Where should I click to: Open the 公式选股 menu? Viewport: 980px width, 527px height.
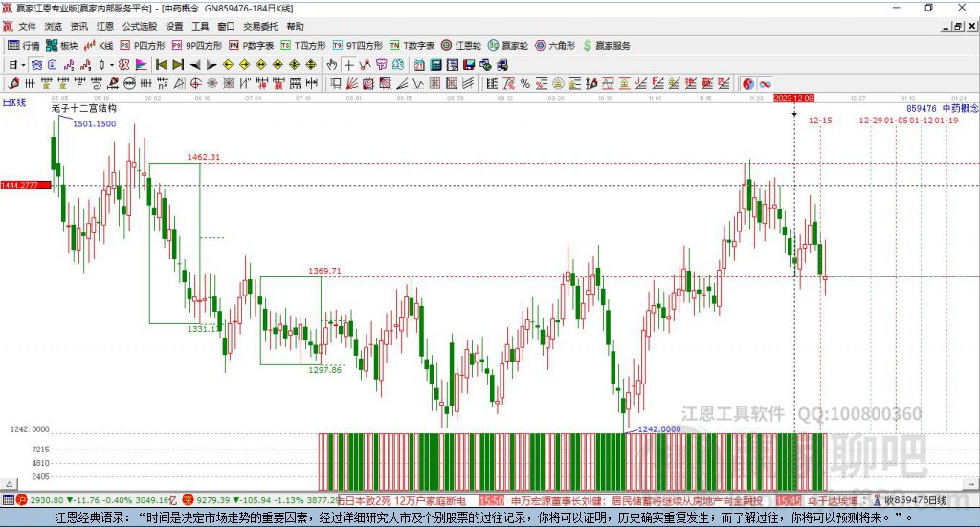(139, 27)
